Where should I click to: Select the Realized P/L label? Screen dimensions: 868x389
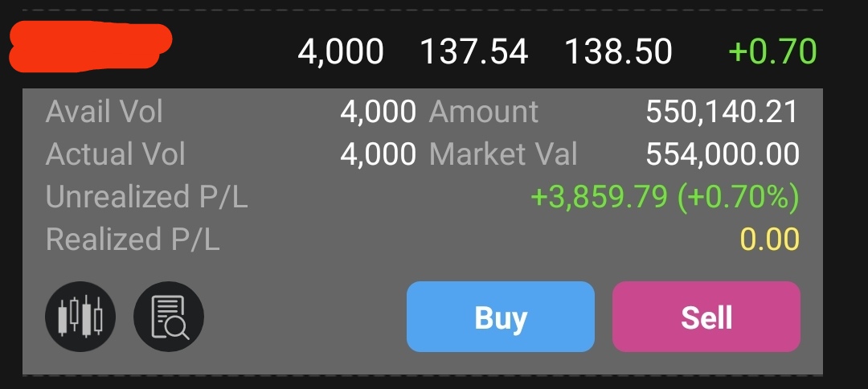coord(133,239)
